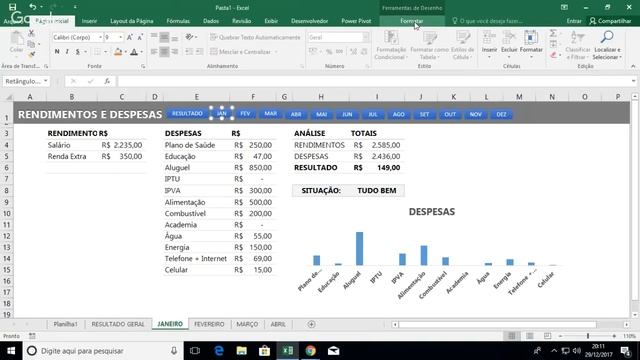
Task: Open Chrome from the taskbar
Action: tap(311, 351)
